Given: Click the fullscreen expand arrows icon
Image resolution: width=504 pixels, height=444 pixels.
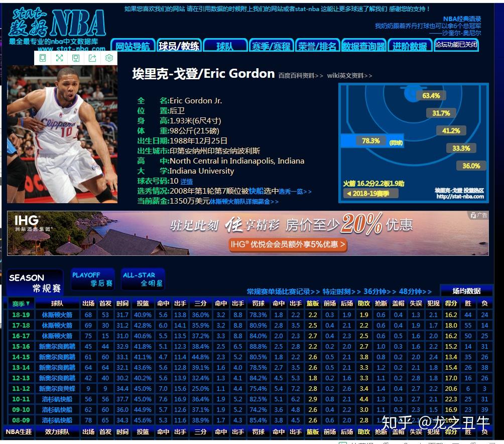Looking at the screenshot, I should click(59, 58).
